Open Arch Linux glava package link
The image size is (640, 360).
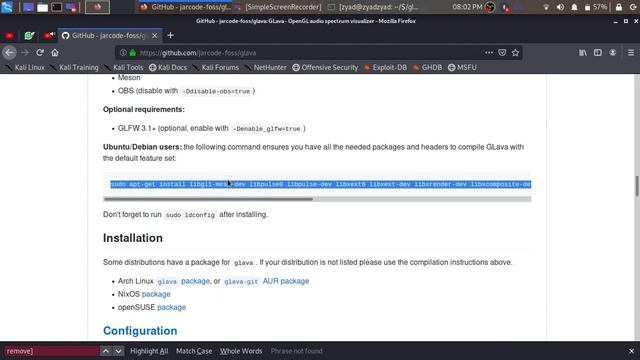[183, 281]
